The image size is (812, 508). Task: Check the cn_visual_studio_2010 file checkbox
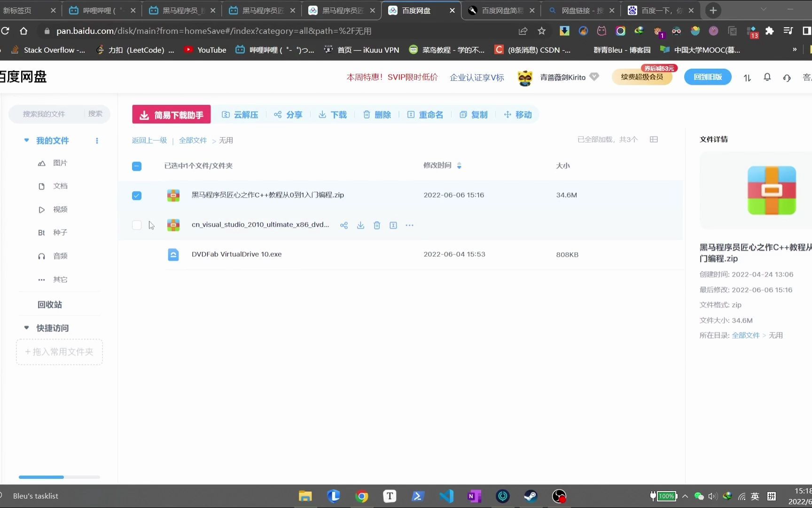[137, 225]
